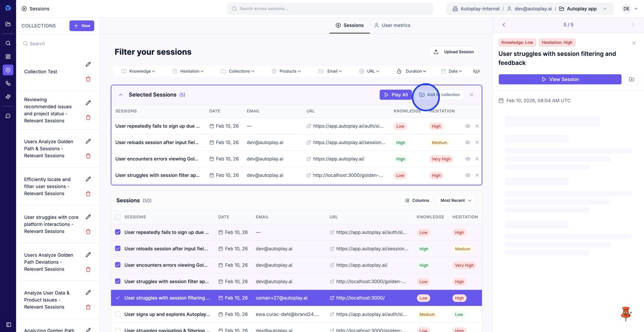Switch to the User metrics tab
644x332 pixels.
pos(392,25)
